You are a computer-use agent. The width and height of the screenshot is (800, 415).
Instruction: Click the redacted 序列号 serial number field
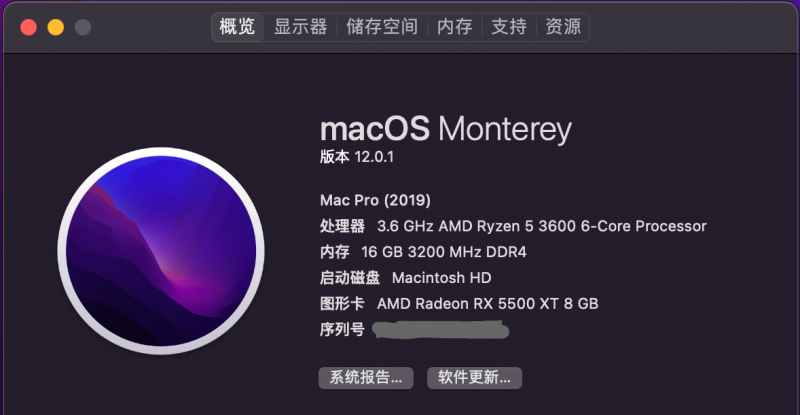click(x=440, y=330)
